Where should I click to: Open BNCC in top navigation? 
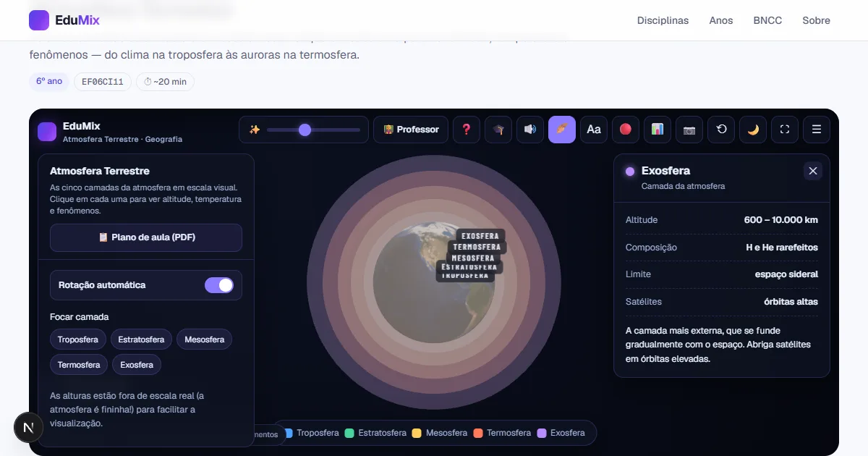click(x=767, y=20)
